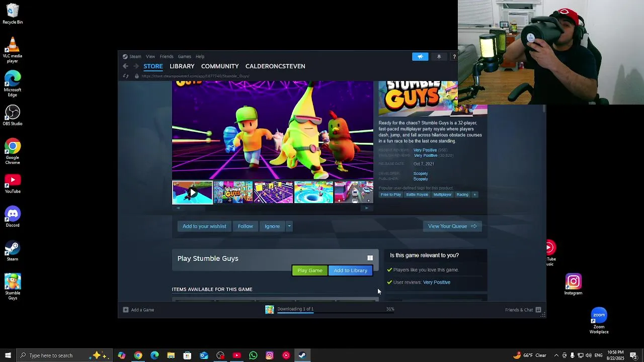Viewport: 644px width, 362px height.
Task: Open Outlook in the taskbar
Action: pyautogui.click(x=204, y=355)
